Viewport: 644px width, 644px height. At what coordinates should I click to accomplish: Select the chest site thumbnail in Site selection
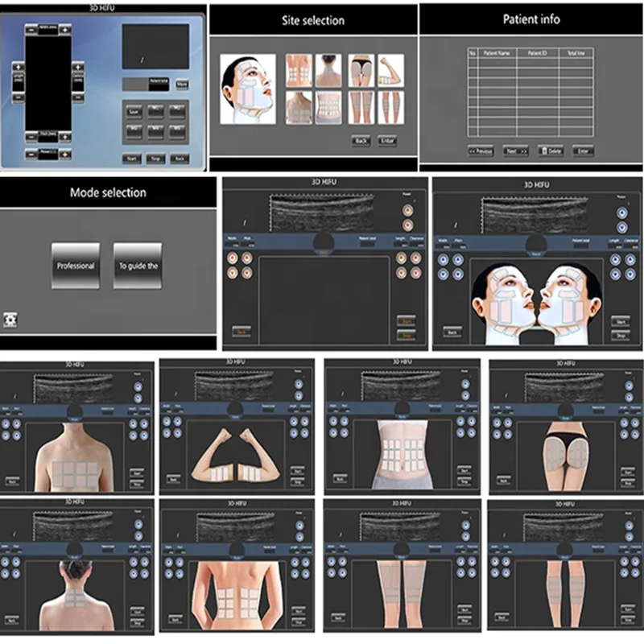point(299,108)
